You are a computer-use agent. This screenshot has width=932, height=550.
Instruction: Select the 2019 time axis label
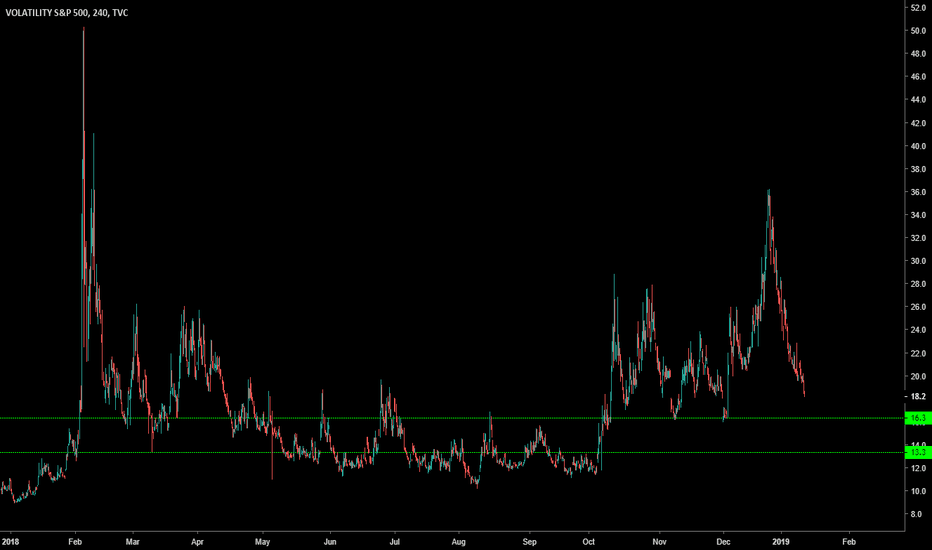point(780,542)
